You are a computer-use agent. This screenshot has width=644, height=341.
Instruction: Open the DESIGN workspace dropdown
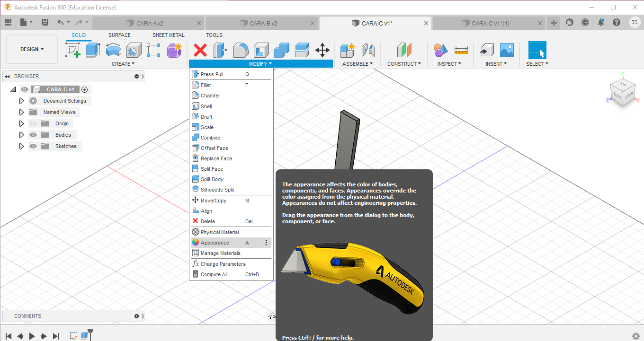(x=32, y=49)
